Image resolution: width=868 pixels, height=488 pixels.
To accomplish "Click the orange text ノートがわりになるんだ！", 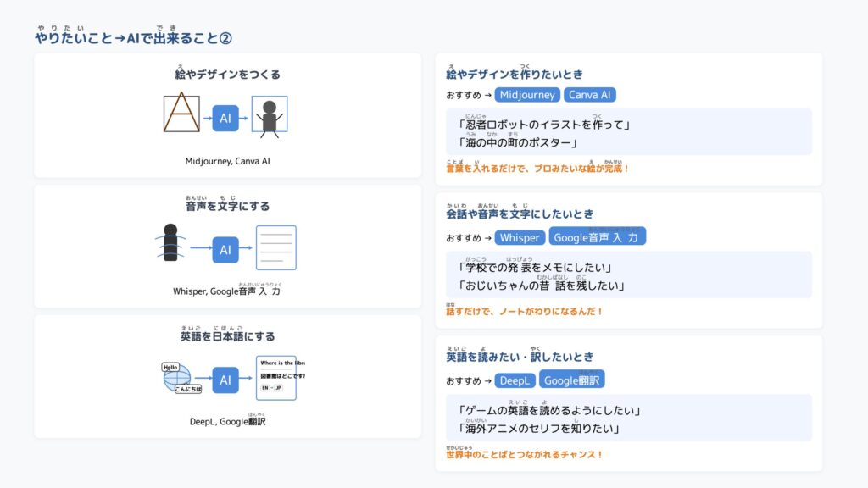I will 551,312.
